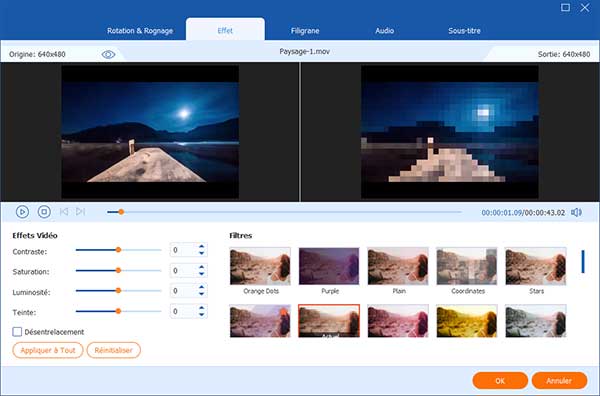Stop the video playback

[44, 212]
